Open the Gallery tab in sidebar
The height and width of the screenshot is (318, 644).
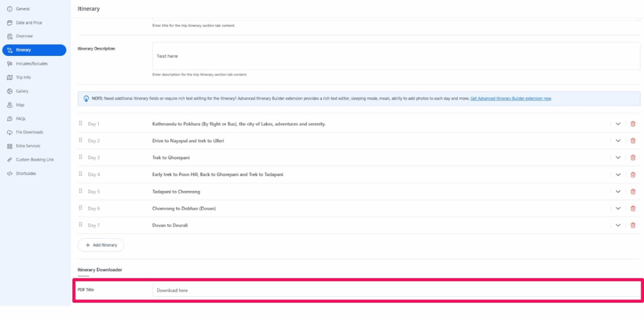click(x=22, y=91)
